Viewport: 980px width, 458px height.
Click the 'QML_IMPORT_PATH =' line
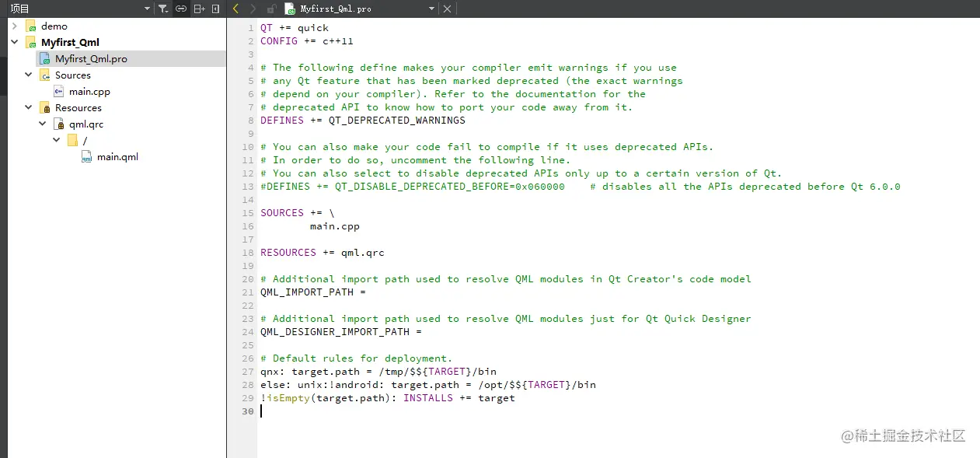coord(313,292)
